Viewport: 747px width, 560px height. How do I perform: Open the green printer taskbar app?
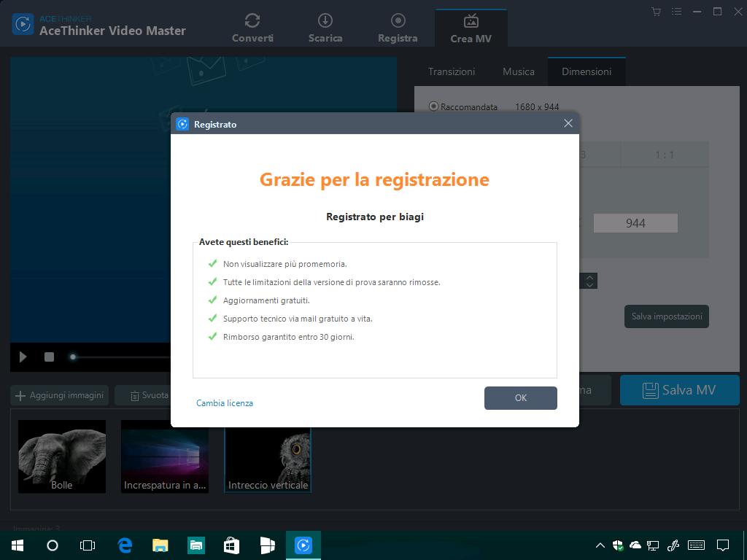(x=196, y=545)
